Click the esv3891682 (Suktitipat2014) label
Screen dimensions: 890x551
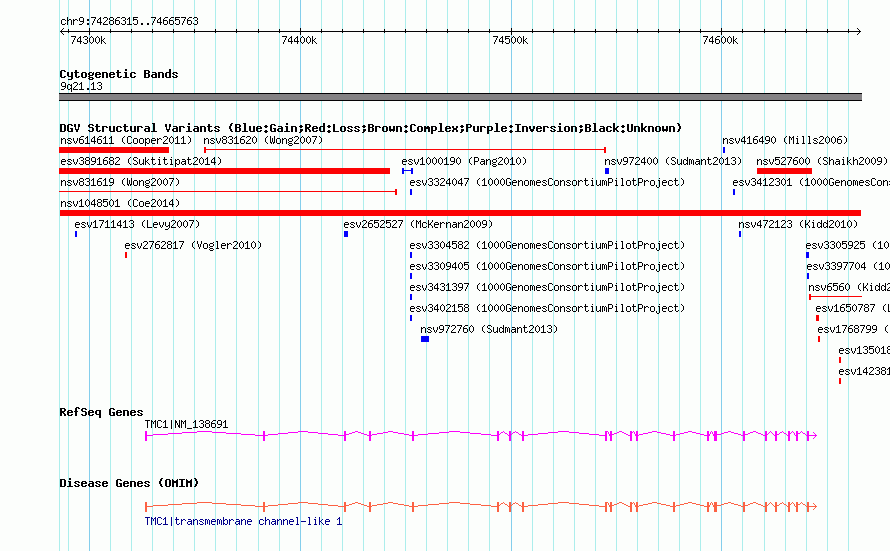[141, 161]
